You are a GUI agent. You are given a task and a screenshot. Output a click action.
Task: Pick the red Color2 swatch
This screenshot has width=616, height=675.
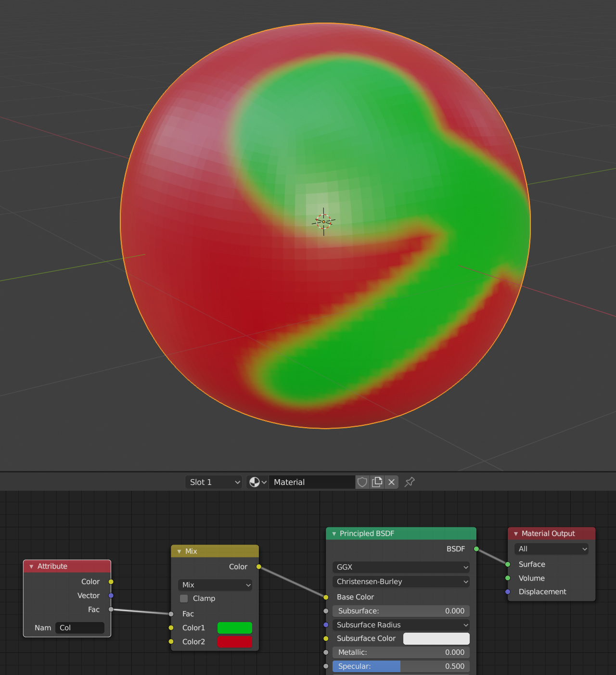click(x=234, y=642)
